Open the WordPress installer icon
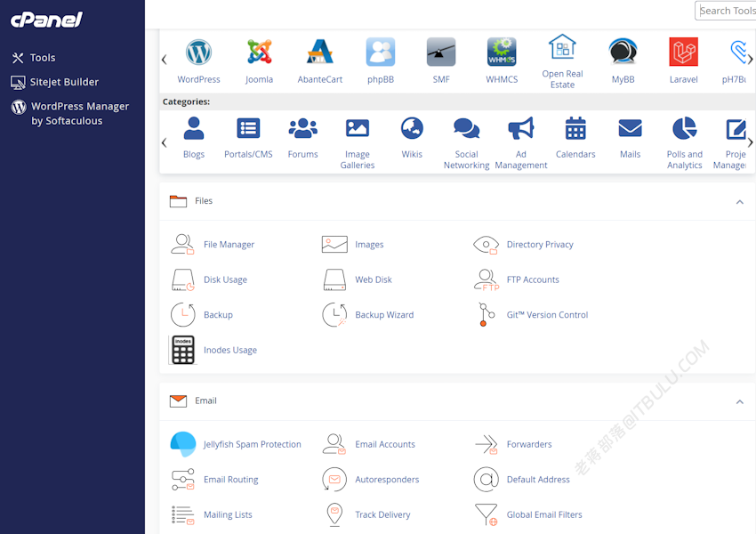This screenshot has width=756, height=534. (x=198, y=53)
